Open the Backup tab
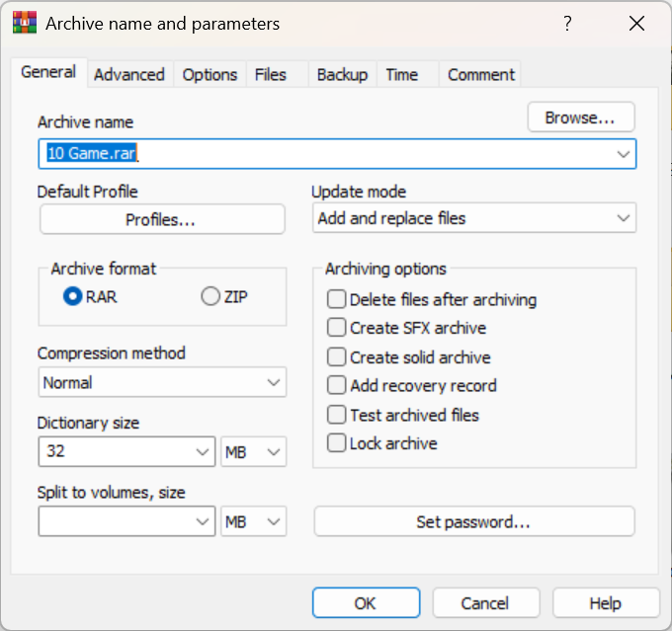The height and width of the screenshot is (631, 672). pos(342,74)
